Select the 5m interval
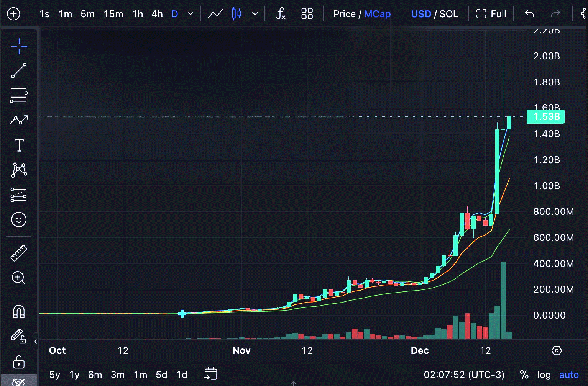588x386 pixels. tap(87, 14)
